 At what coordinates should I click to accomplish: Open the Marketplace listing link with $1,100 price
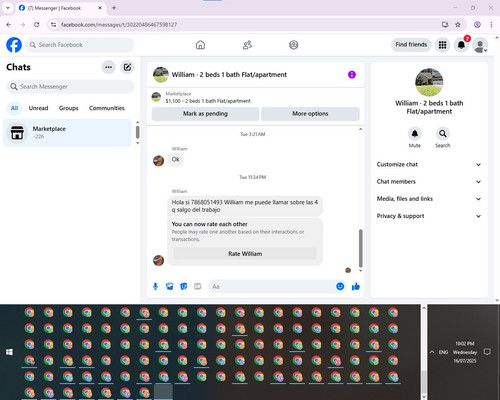(x=208, y=101)
